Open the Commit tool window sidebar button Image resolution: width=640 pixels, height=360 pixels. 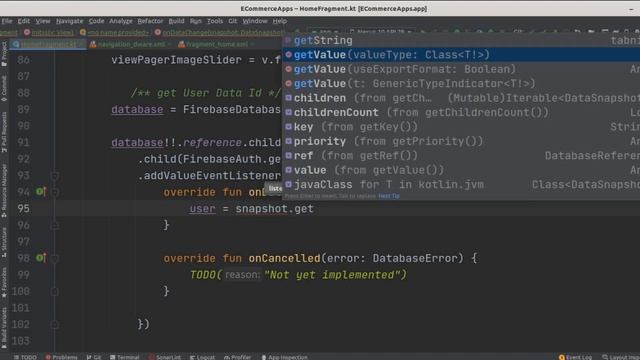[x=4, y=88]
